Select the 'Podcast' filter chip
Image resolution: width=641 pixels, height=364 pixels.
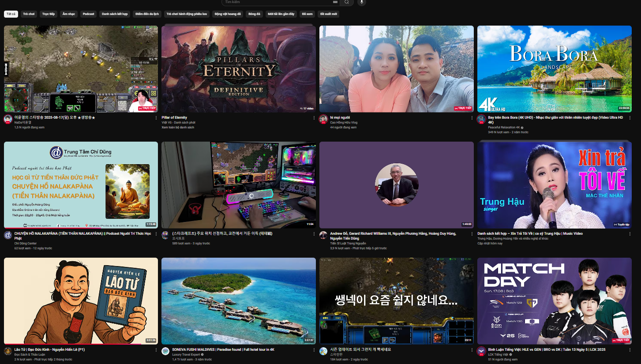[x=88, y=14]
